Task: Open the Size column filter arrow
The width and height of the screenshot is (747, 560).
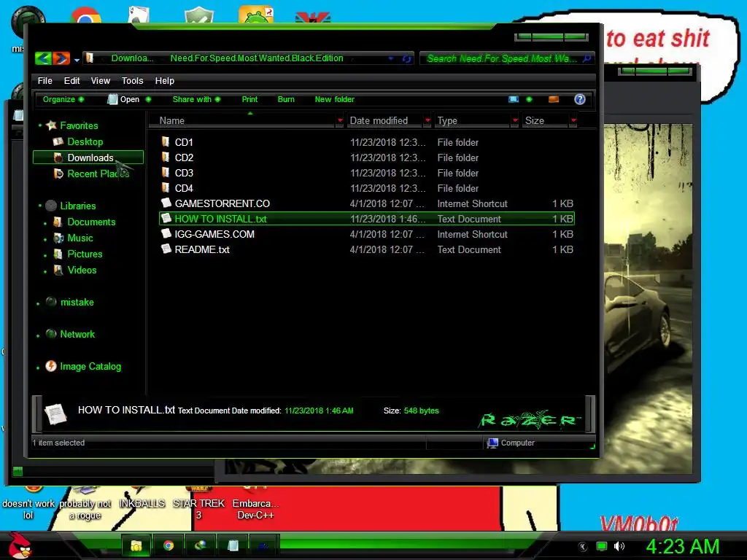Action: 573,120
